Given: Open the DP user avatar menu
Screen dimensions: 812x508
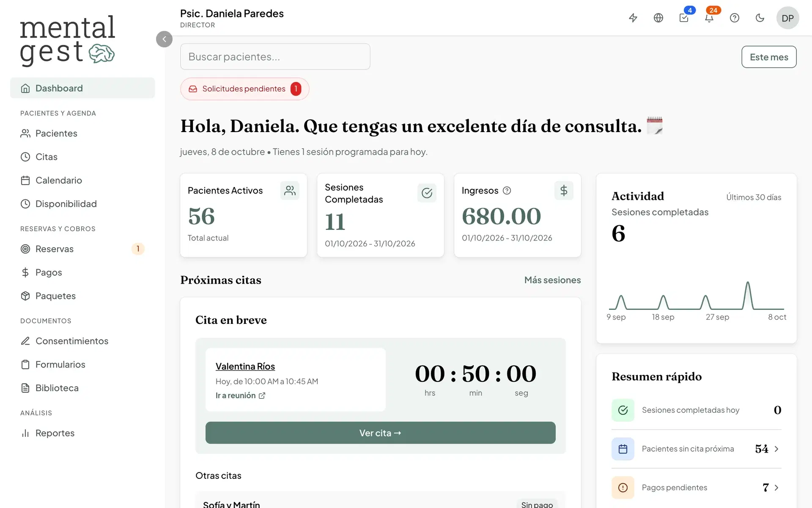Looking at the screenshot, I should click(x=787, y=18).
